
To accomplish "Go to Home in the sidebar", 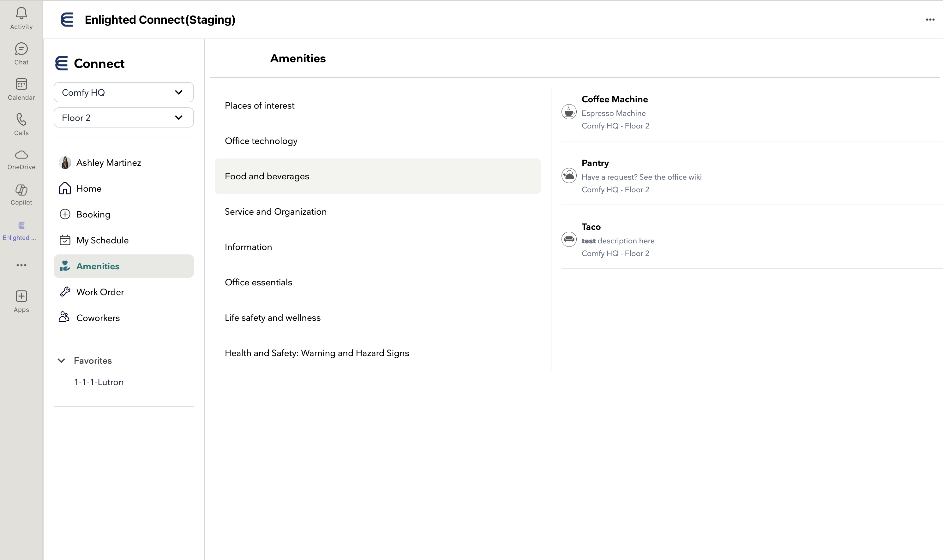I will [x=123, y=188].
